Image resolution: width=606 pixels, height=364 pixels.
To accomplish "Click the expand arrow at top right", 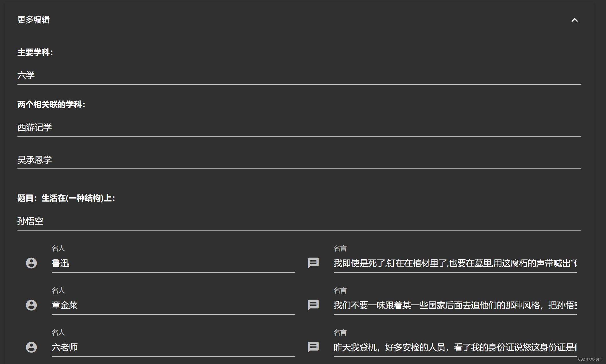I will pyautogui.click(x=574, y=20).
